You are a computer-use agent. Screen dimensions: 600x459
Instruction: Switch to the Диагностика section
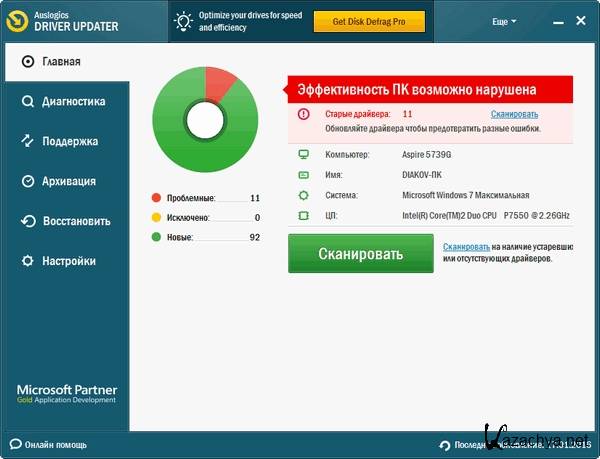click(x=72, y=101)
